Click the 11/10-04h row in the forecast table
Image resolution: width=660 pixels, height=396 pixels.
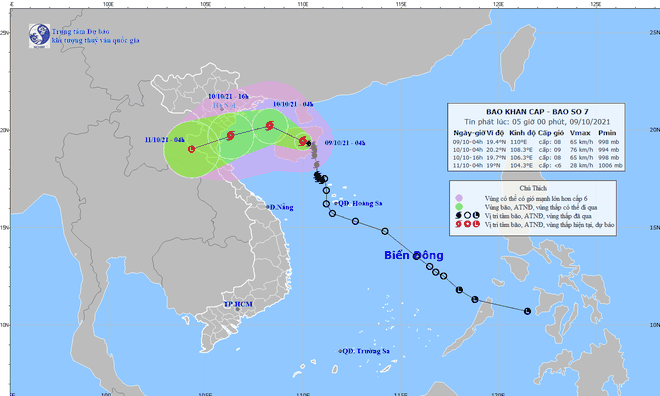pos(537,165)
